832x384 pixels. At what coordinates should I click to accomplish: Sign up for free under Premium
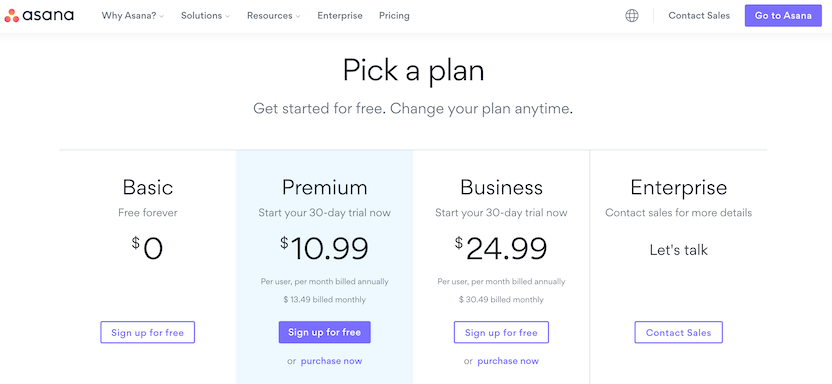pos(324,333)
